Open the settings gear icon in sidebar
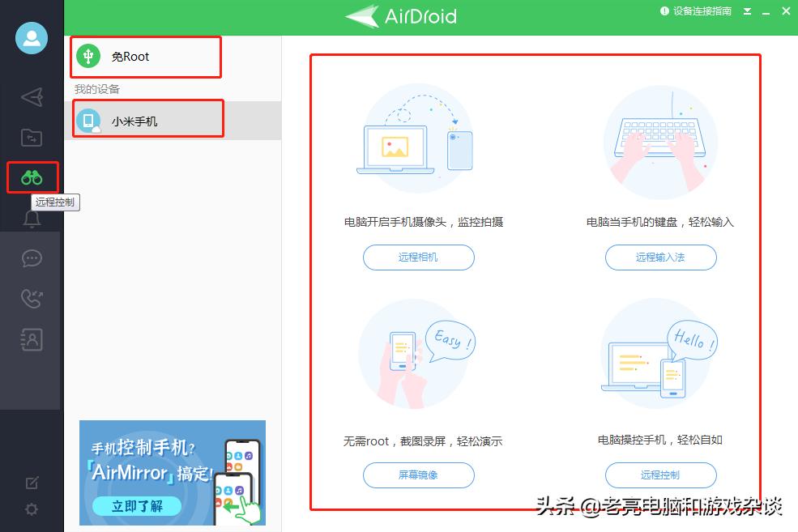 (x=31, y=509)
